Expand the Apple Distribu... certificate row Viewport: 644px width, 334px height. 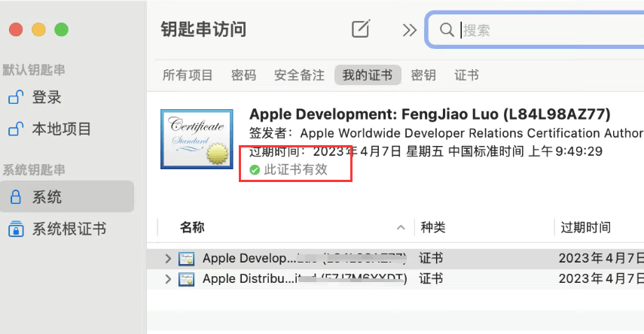tap(168, 279)
